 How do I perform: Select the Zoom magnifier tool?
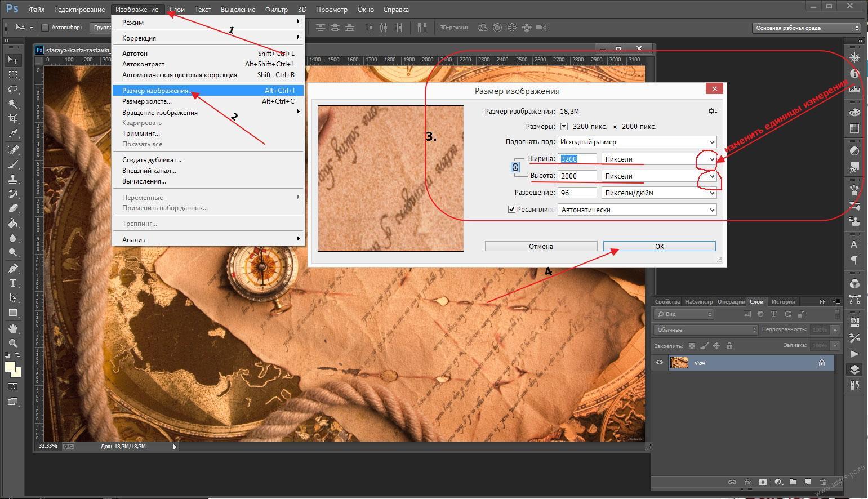click(13, 343)
